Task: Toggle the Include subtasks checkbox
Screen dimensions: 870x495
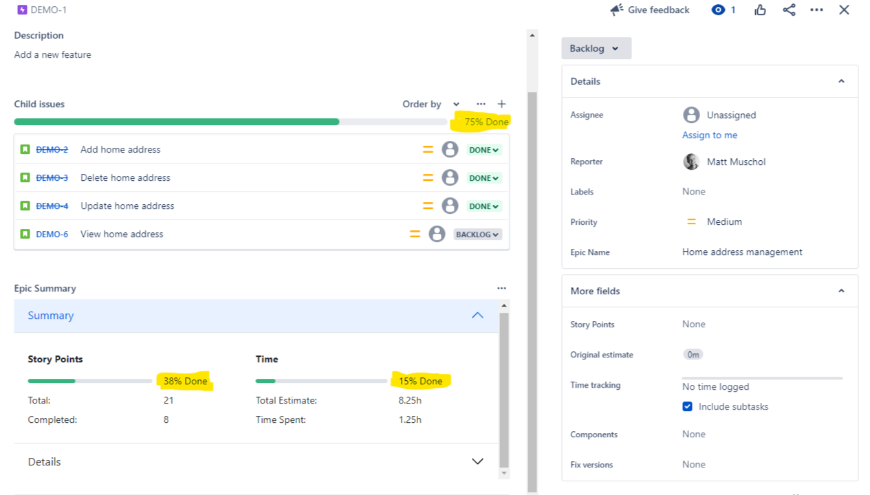Action: [687, 407]
